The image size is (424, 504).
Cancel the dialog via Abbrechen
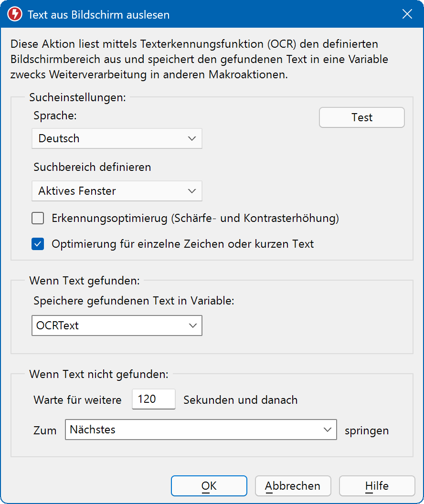tap(293, 485)
